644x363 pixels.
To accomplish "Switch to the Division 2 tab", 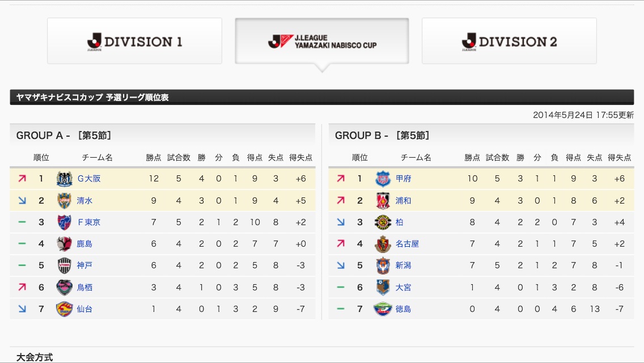I will point(509,41).
